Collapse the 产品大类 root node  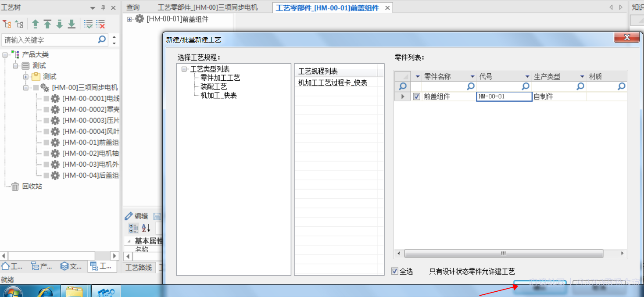tap(5, 55)
